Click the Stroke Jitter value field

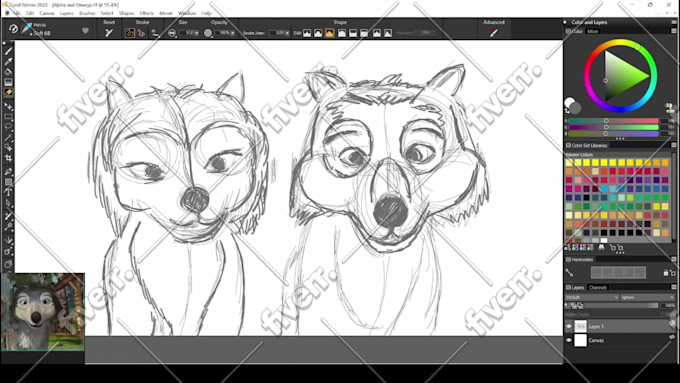pyautogui.click(x=279, y=33)
